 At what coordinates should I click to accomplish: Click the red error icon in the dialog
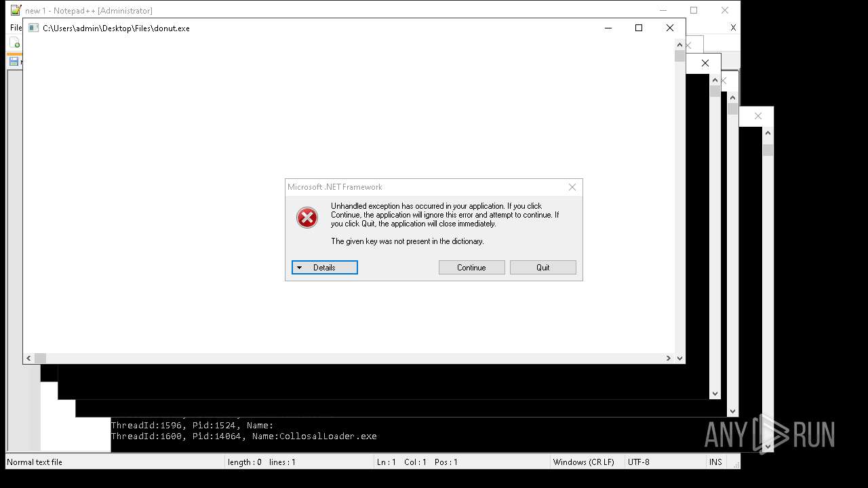pos(307,218)
